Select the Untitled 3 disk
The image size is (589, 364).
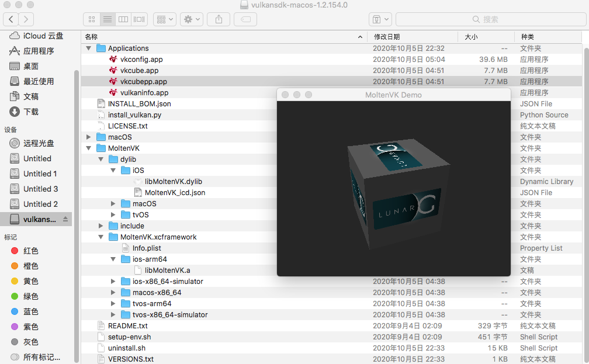[x=33, y=189]
